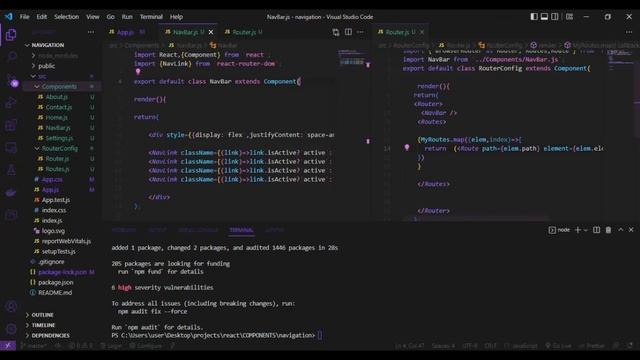Image resolution: width=640 pixels, height=360 pixels.
Task: Open Source Control view with badge
Action: point(12,80)
